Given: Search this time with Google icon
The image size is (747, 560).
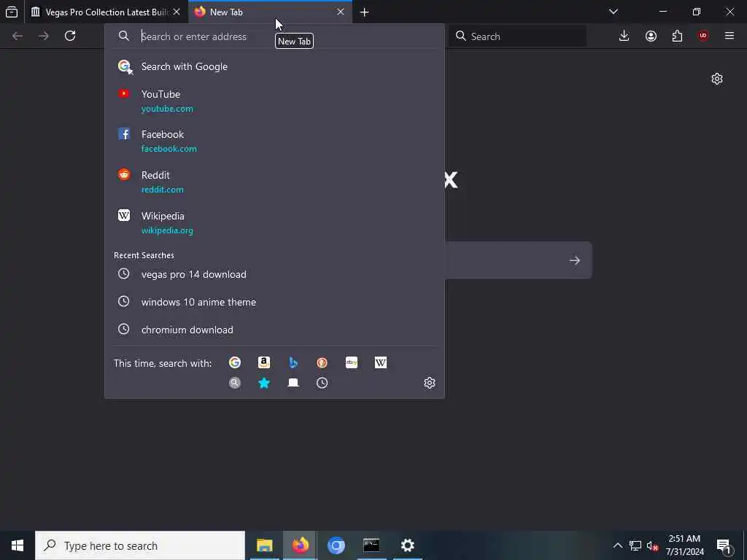Looking at the screenshot, I should (x=235, y=363).
